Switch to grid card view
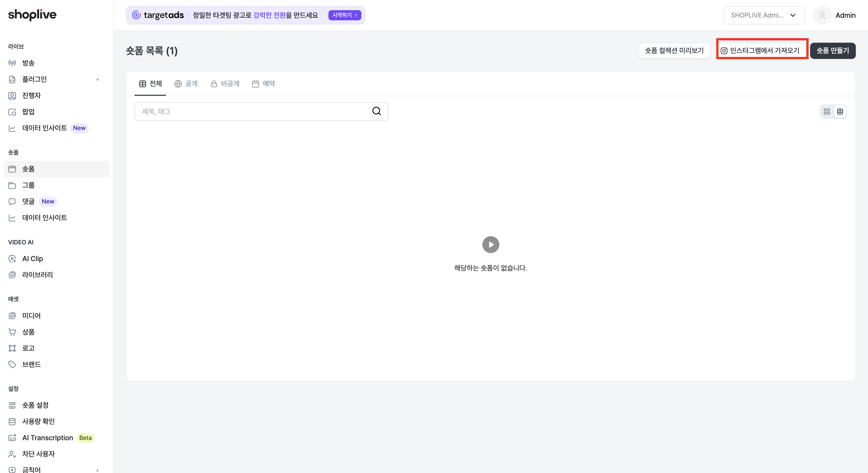 click(827, 112)
